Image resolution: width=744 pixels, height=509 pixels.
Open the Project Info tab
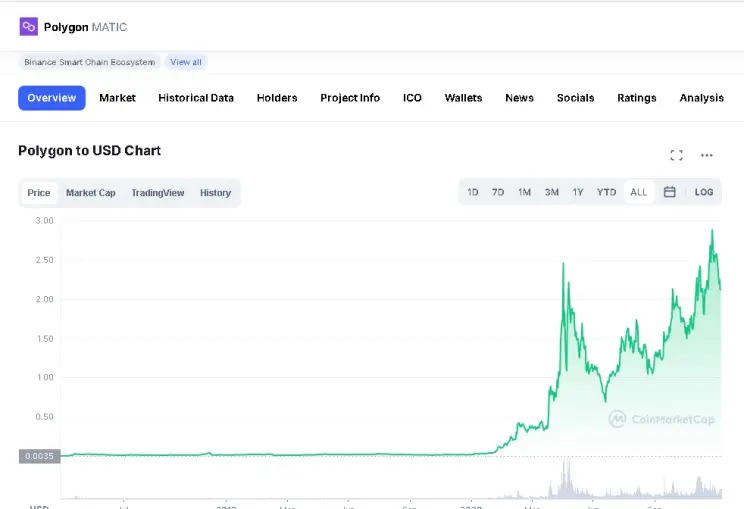click(350, 98)
